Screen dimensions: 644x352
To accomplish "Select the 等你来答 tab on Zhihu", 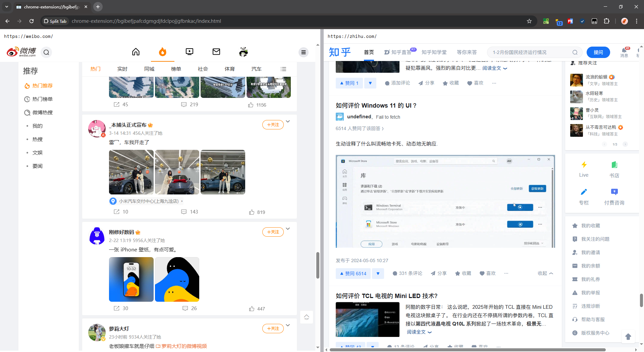I will pyautogui.click(x=467, y=52).
